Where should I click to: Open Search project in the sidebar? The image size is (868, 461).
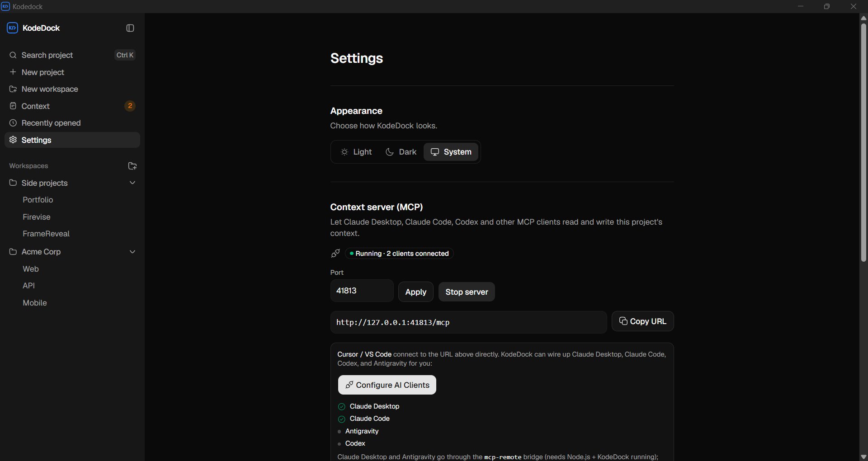tap(72, 55)
